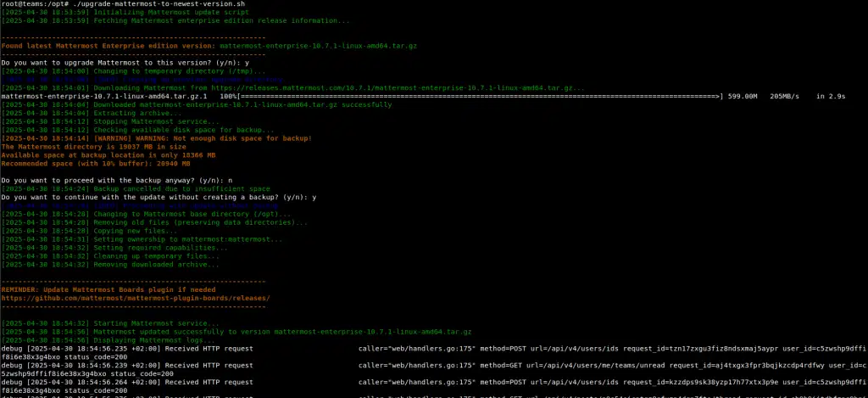
Task: Select 'Displaying Mattermost logs...' line
Action: [x=108, y=339]
